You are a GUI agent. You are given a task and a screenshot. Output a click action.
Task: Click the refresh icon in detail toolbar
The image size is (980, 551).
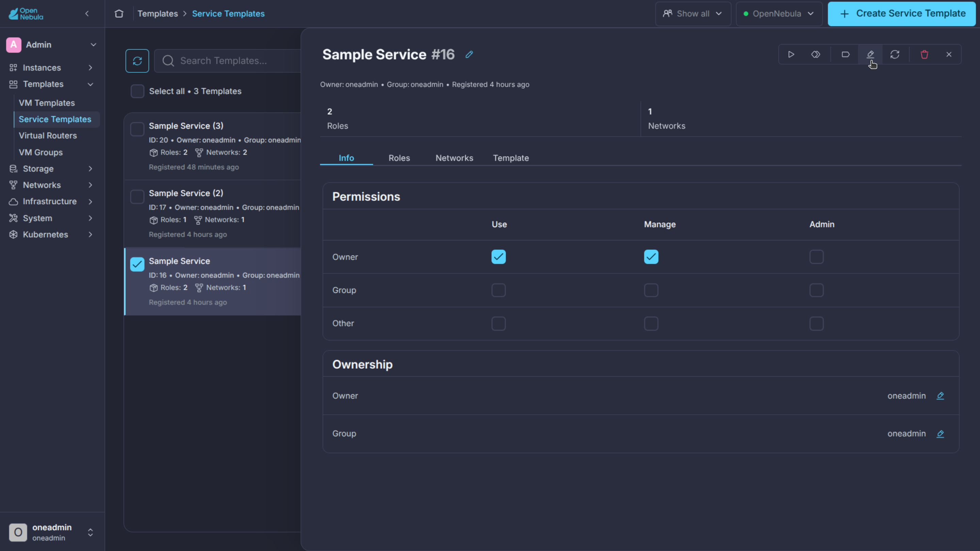895,54
